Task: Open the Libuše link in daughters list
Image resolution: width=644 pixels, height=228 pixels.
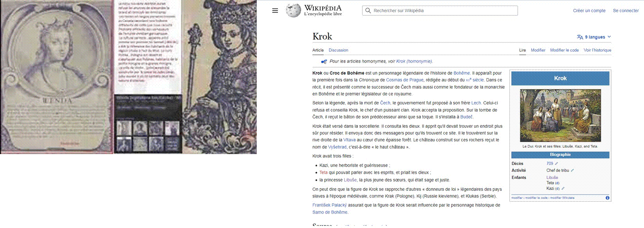Action: 350,180
